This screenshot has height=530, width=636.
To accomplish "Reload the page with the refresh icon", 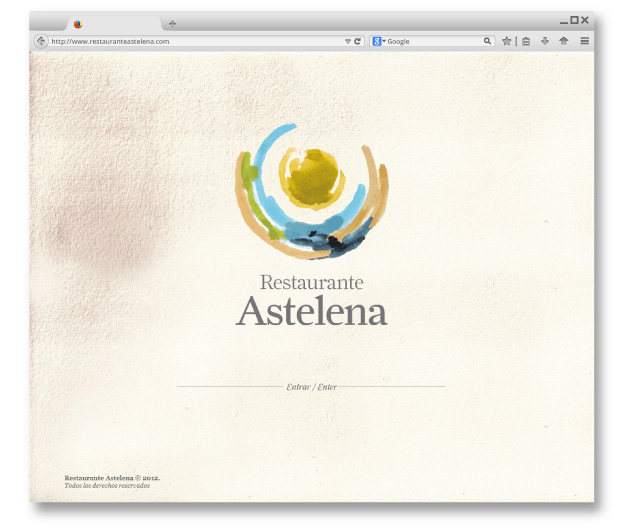I will 357,41.
